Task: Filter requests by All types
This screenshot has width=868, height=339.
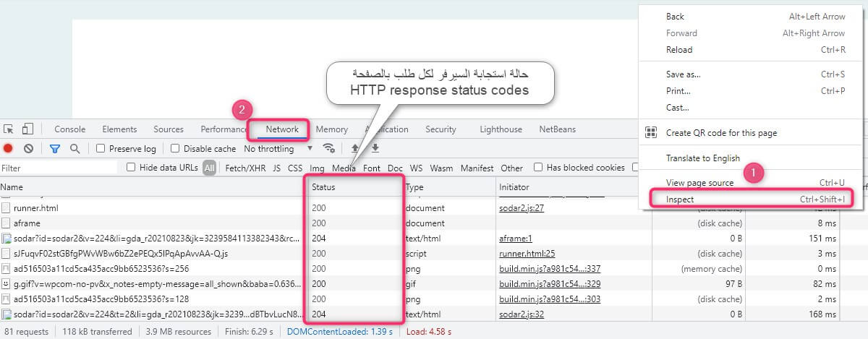Action: [x=209, y=168]
